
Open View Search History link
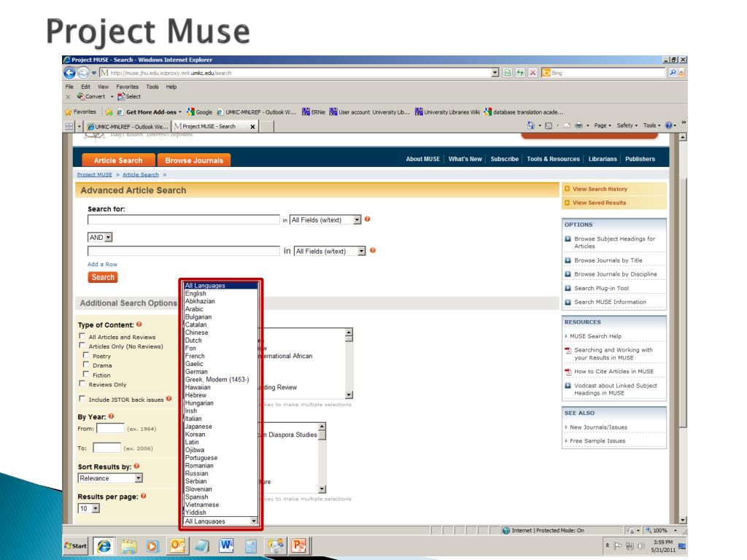click(600, 189)
